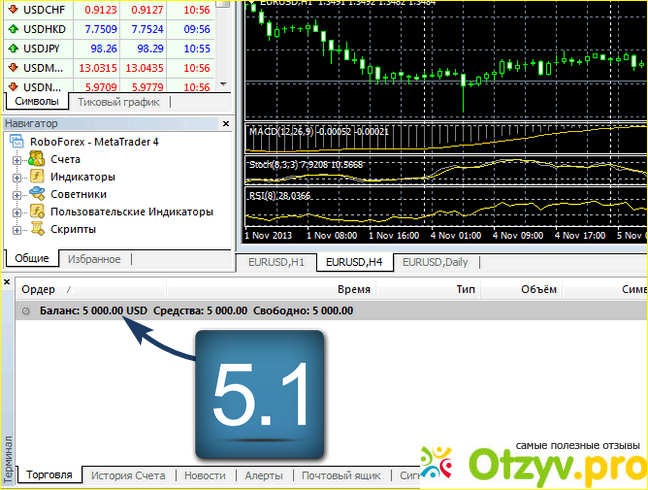Click the Скрипты scripts icon
This screenshot has width=648, height=490.
coord(36,229)
